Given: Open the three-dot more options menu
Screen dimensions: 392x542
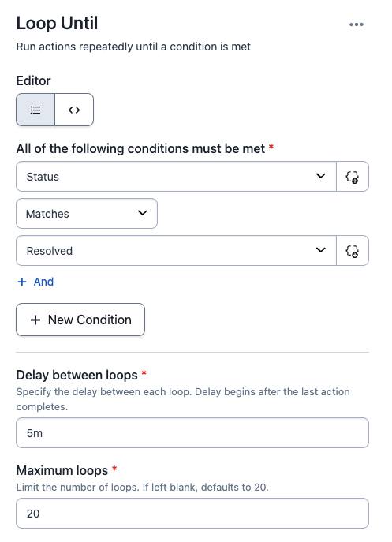Looking at the screenshot, I should coord(356,24).
